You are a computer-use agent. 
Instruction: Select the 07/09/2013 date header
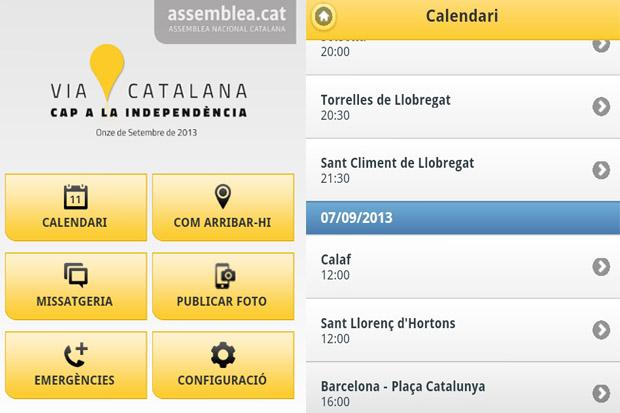pyautogui.click(x=463, y=218)
